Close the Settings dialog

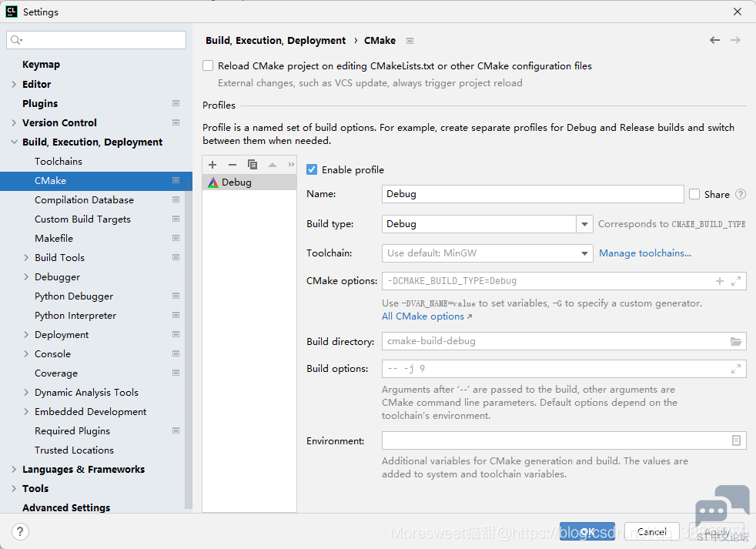(738, 12)
